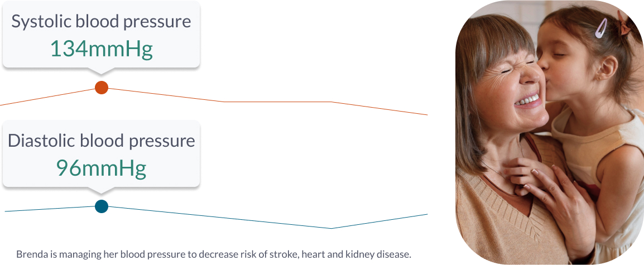
Task: Click the pink hair clip on the girl
Action: click(x=601, y=28)
